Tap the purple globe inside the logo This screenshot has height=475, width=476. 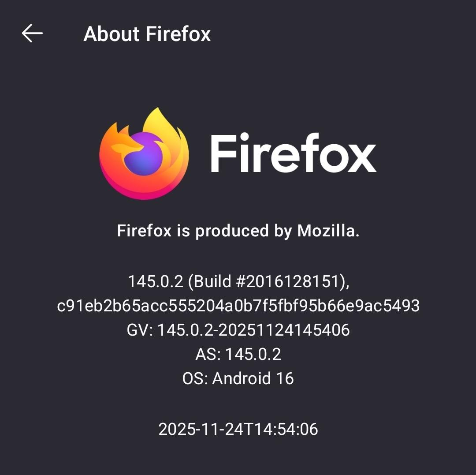pos(143,154)
